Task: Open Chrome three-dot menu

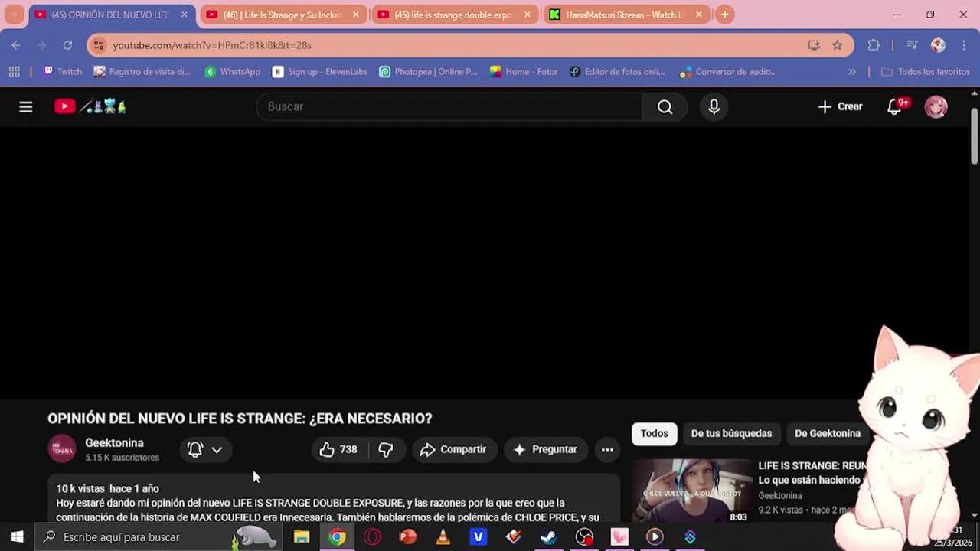Action: 964,45
